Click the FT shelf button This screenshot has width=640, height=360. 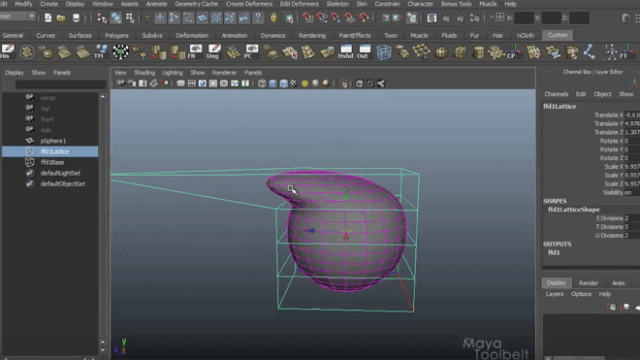627,52
